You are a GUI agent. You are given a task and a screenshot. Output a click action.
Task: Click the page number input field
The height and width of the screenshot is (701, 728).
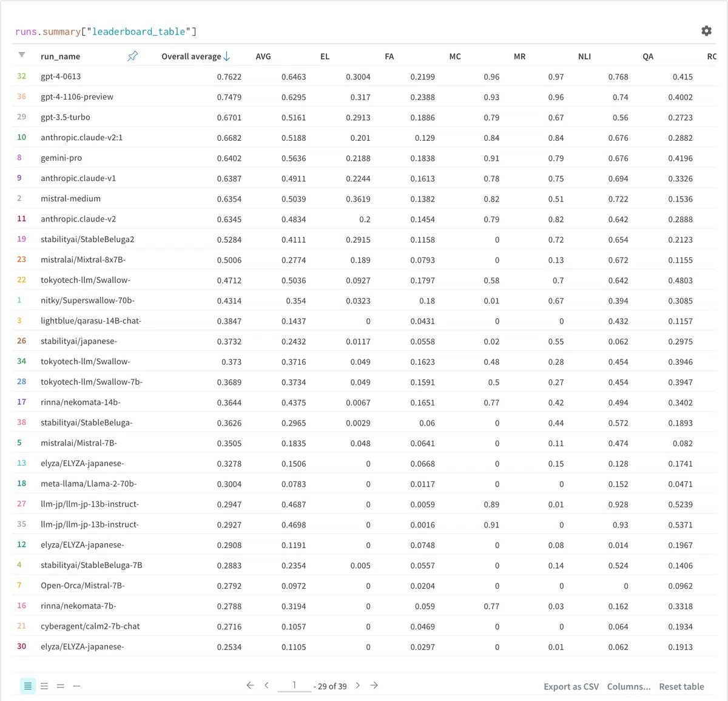(294, 685)
